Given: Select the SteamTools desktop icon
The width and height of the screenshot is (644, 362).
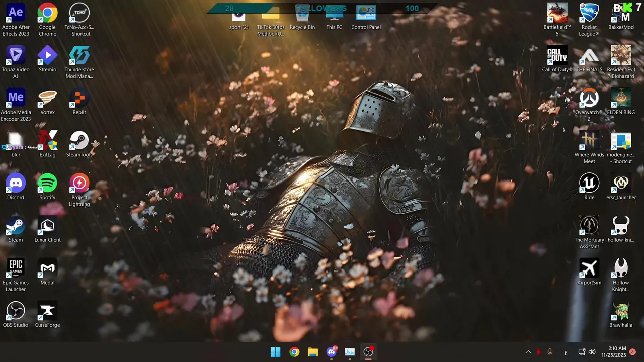Looking at the screenshot, I should 79,145.
